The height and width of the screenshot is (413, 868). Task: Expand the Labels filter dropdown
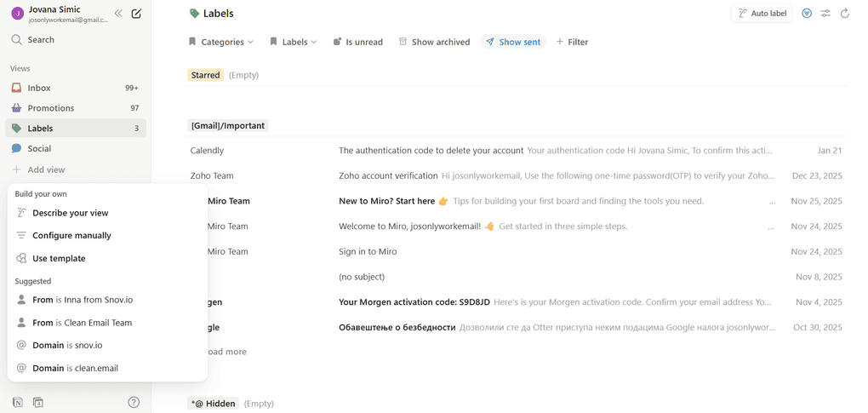294,42
